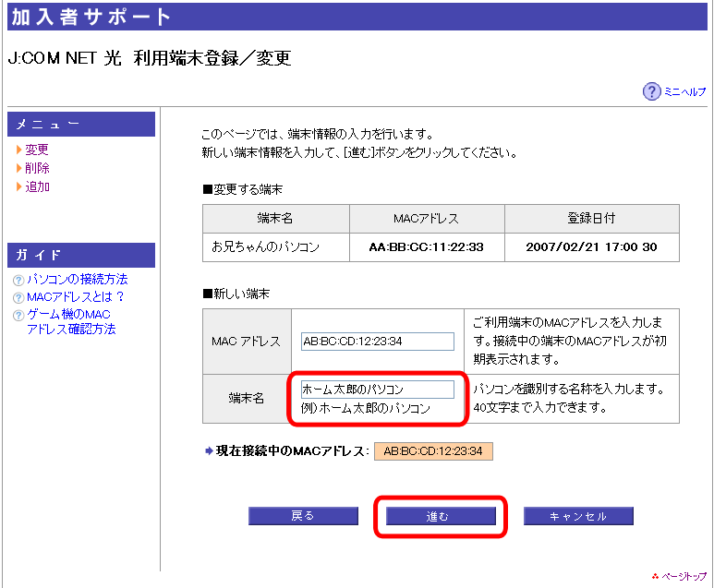
Task: Click the 端末名 column header
Action: coord(276,219)
